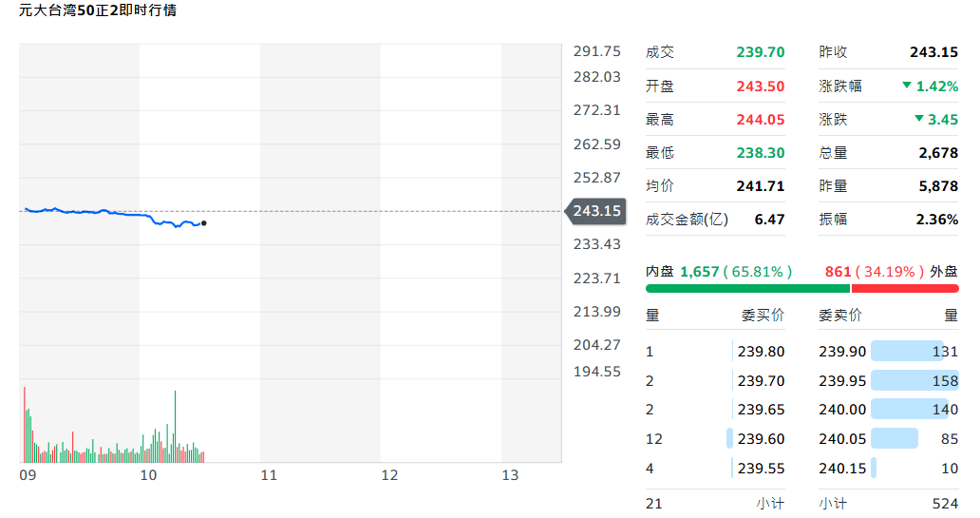
Task: Click the red outer volume bar
Action: coord(905,288)
